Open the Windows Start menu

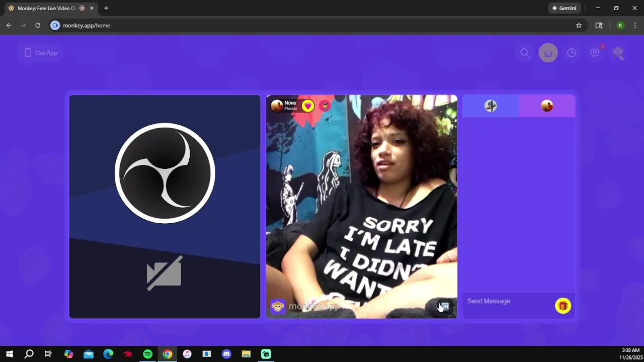tap(9, 354)
